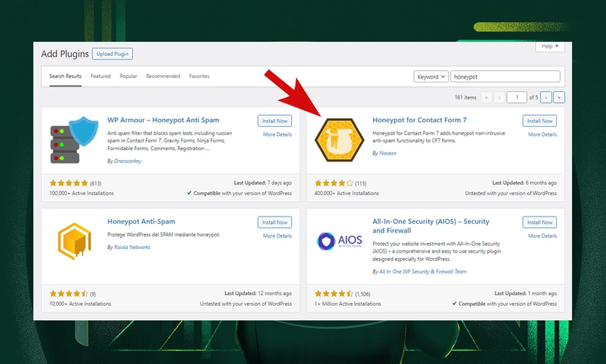Switch to the Featured plugins tab
The height and width of the screenshot is (364, 606).
101,76
